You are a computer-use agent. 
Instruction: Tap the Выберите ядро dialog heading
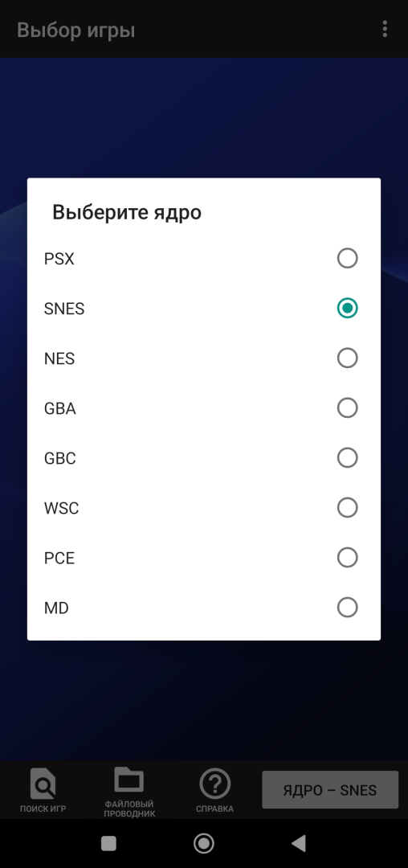pyautogui.click(x=127, y=212)
